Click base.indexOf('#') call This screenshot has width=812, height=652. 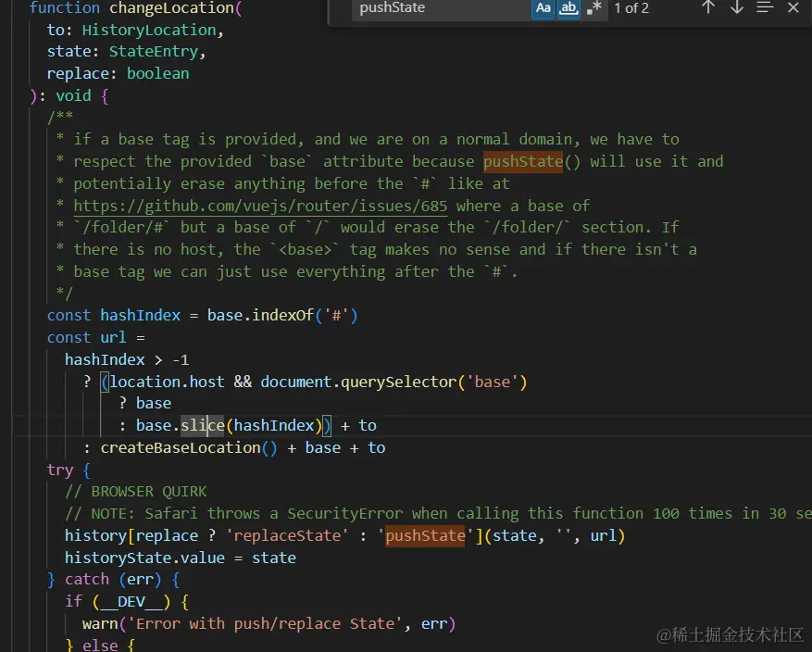click(282, 316)
